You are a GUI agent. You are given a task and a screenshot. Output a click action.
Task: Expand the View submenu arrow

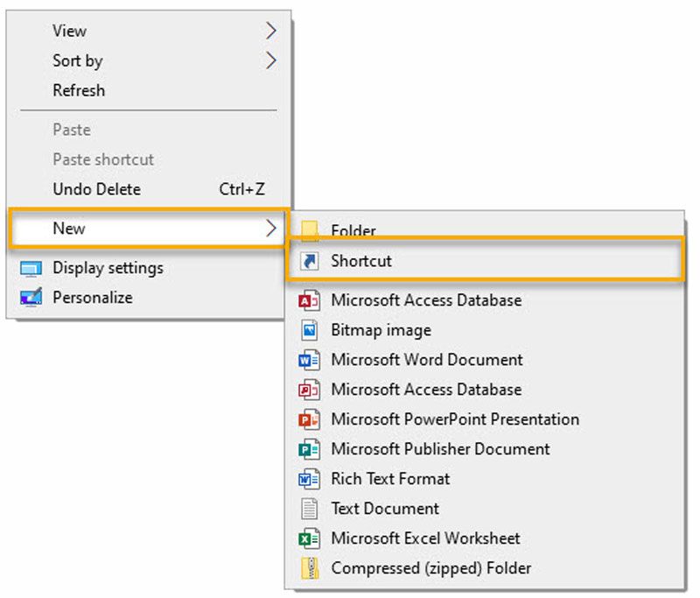pos(270,31)
